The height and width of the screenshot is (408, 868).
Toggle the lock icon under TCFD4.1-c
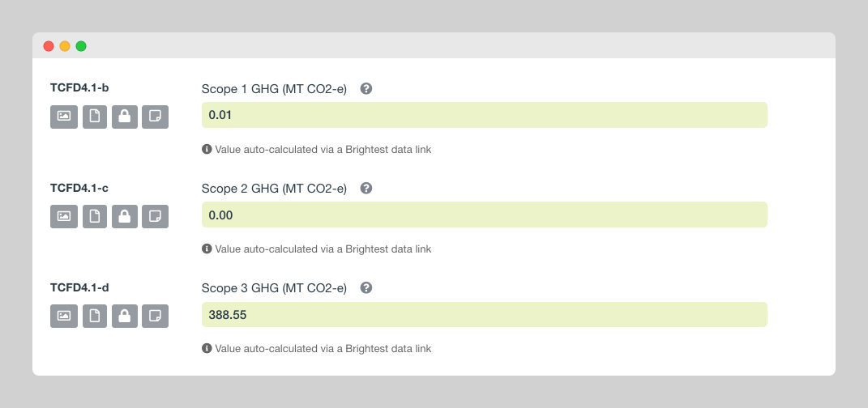coord(125,217)
